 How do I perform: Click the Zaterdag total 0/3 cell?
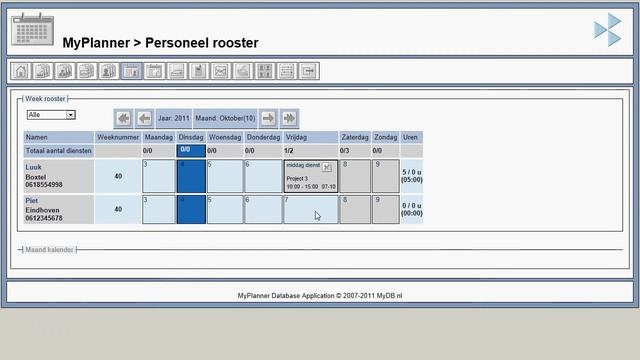355,151
